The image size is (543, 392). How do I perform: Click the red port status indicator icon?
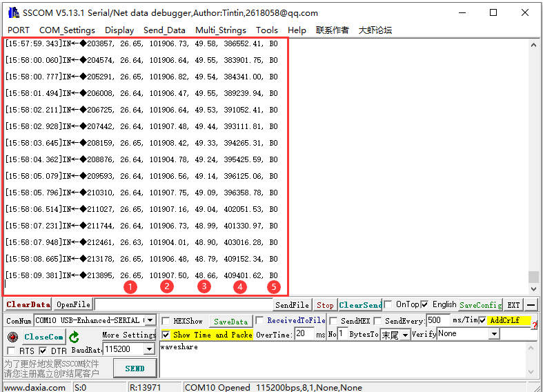13,337
